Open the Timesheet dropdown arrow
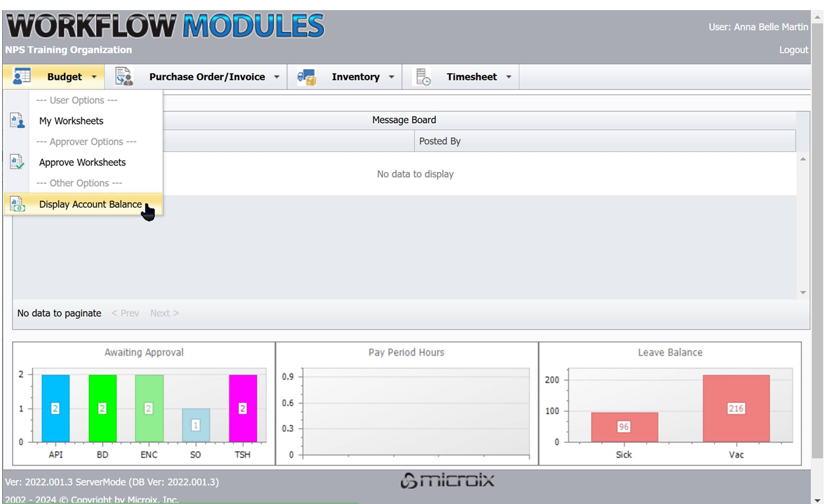Viewport: 830px width, 504px height. point(508,77)
